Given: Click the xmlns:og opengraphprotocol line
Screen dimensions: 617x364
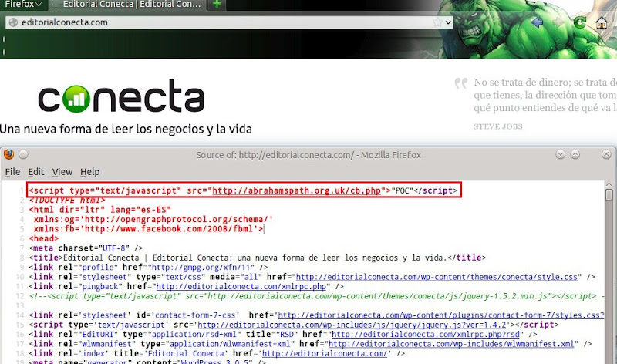Looking at the screenshot, I should coord(153,220).
